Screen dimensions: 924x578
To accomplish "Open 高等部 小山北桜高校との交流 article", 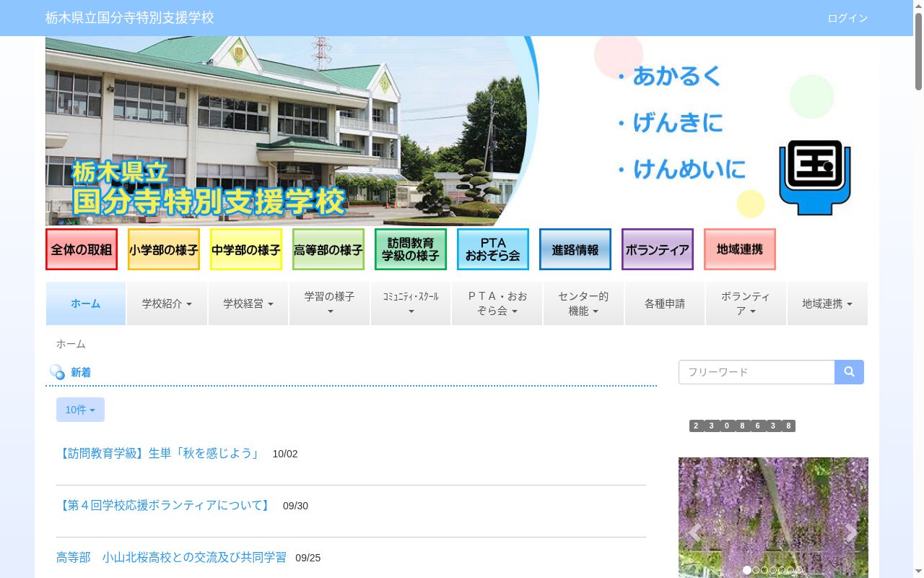I will [x=171, y=558].
